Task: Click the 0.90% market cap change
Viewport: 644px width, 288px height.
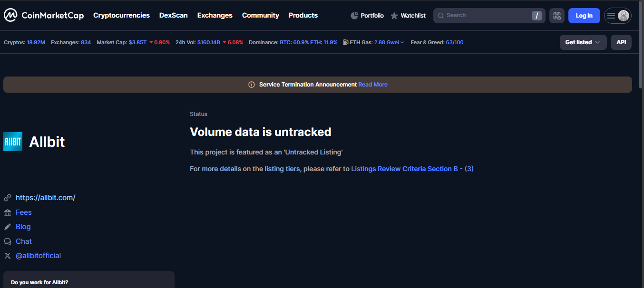Action: (160, 42)
